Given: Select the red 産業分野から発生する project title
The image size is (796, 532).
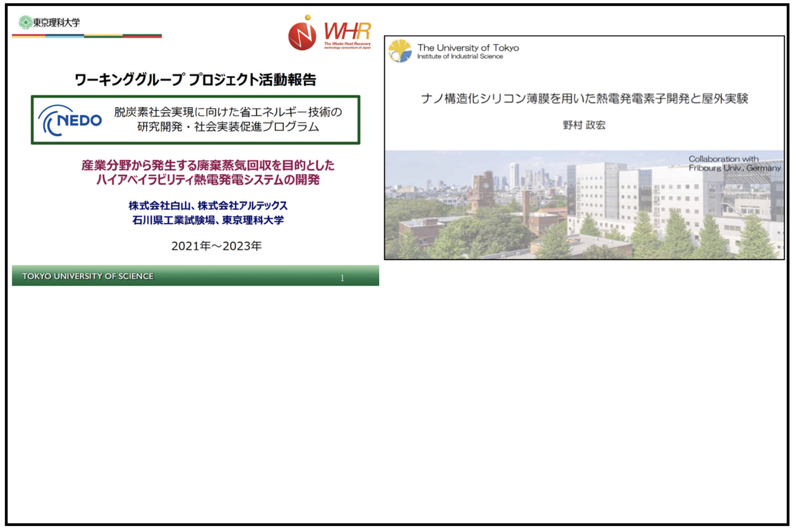Looking at the screenshot, I should (208, 172).
